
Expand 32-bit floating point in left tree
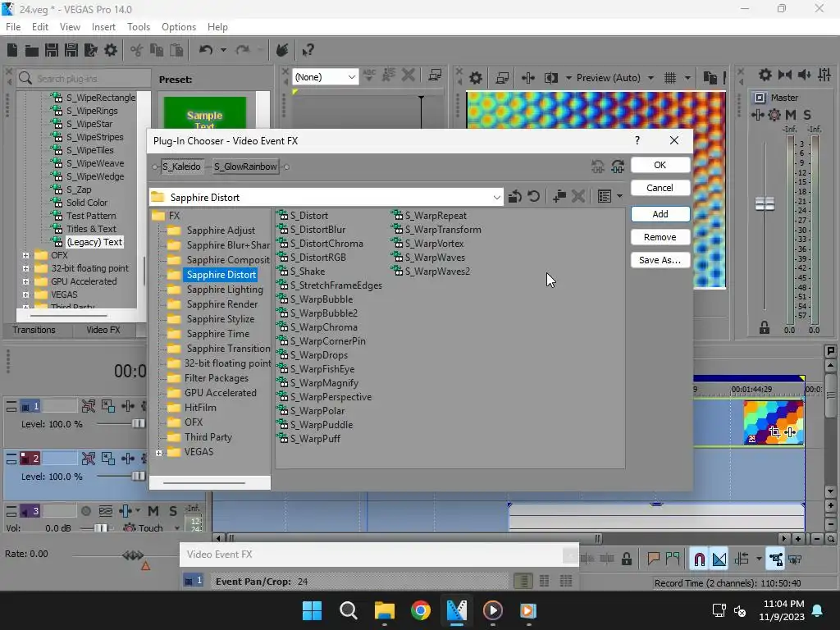(25, 268)
